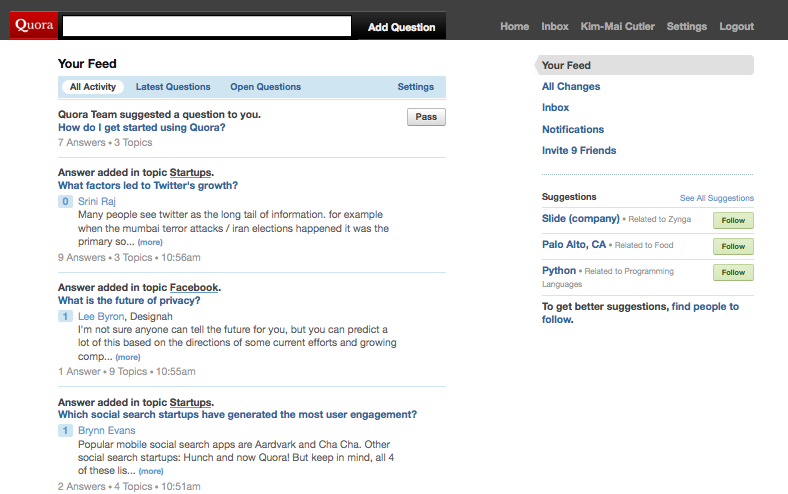
Task: Pass on the suggested Quora question
Action: point(426,117)
